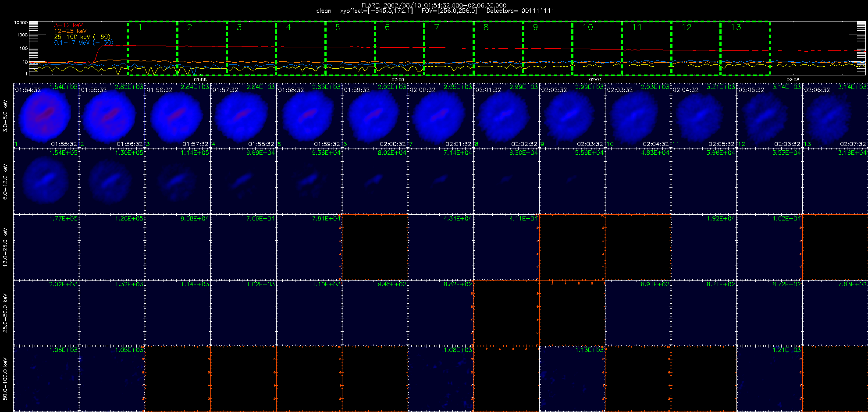Open 6.0-12.0 keV image with peak 1.14E+05
Viewport: 868px width, 412px height.
click(x=178, y=181)
